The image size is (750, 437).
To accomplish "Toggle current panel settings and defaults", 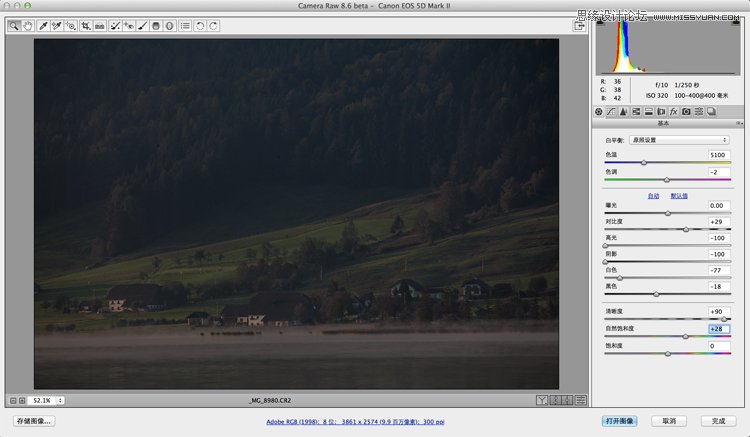I will point(581,401).
